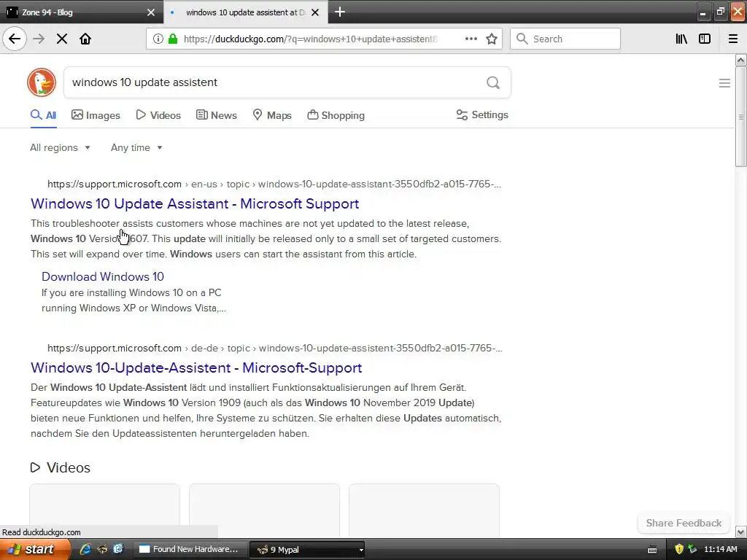The width and height of the screenshot is (747, 560).
Task: Close the Zone 94 - Blog tab
Action: click(150, 12)
